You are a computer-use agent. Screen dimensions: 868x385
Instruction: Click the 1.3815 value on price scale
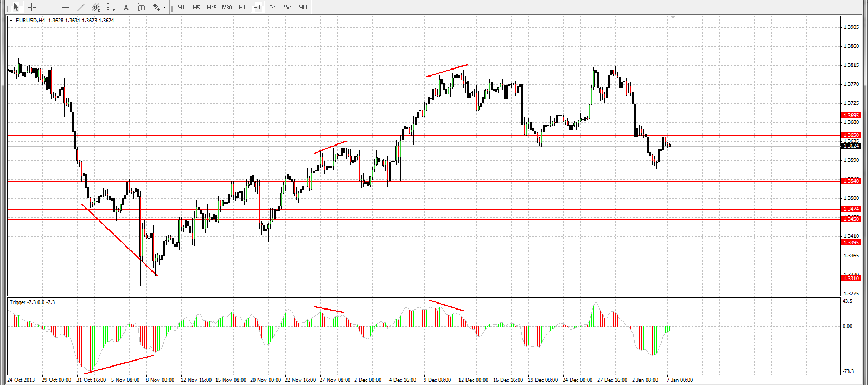(851, 65)
